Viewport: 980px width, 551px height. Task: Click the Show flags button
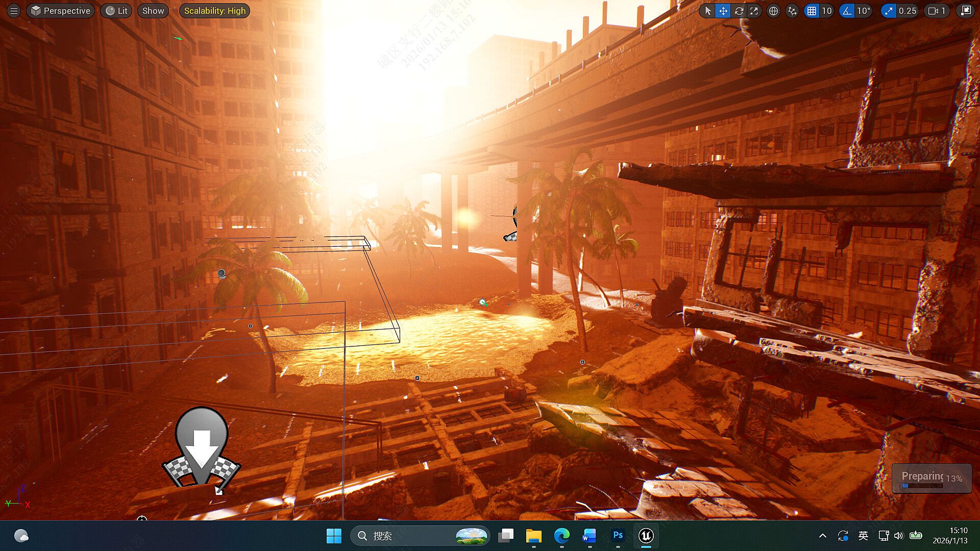(x=153, y=11)
